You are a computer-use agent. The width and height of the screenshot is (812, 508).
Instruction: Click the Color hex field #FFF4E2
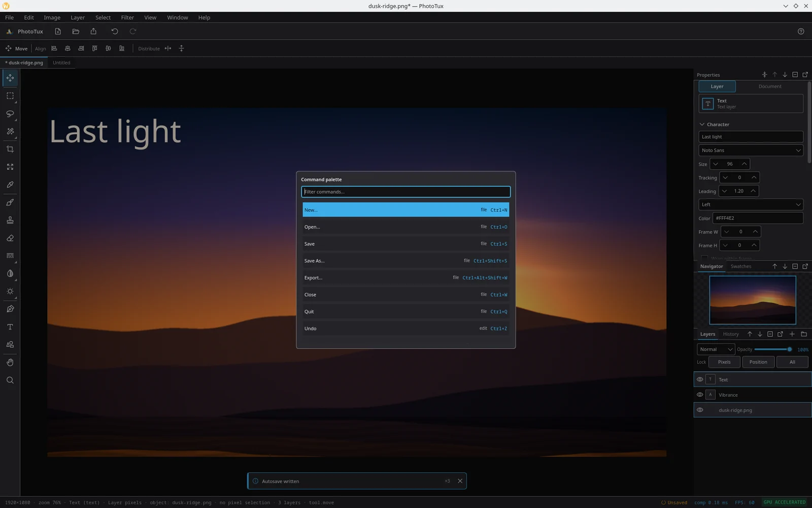[758, 218]
